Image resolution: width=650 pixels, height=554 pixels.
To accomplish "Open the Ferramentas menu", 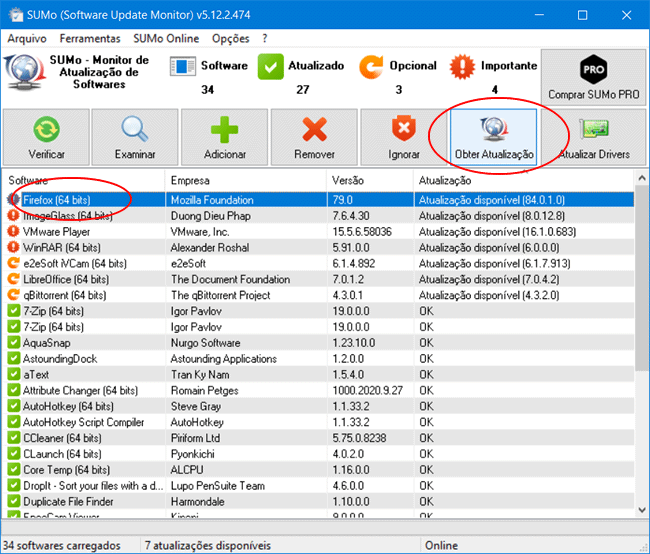I will point(91,38).
